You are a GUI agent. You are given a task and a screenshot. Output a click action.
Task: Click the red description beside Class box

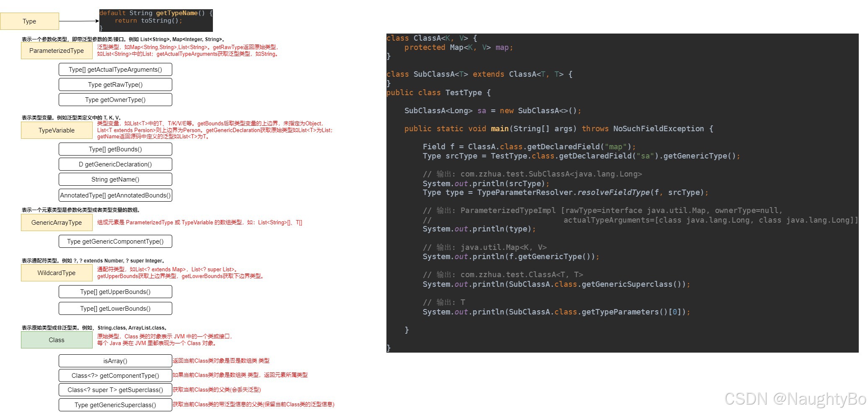coord(165,340)
